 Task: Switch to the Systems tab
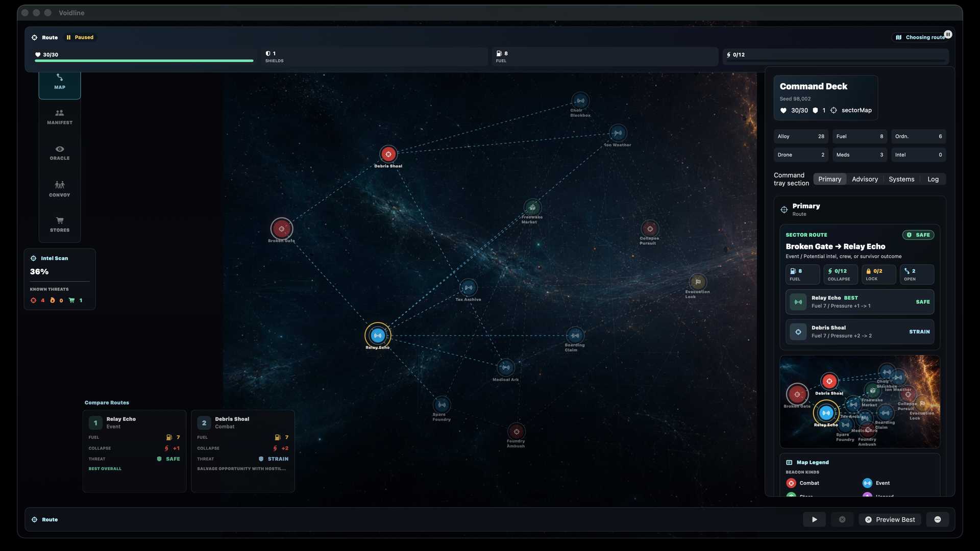point(901,179)
